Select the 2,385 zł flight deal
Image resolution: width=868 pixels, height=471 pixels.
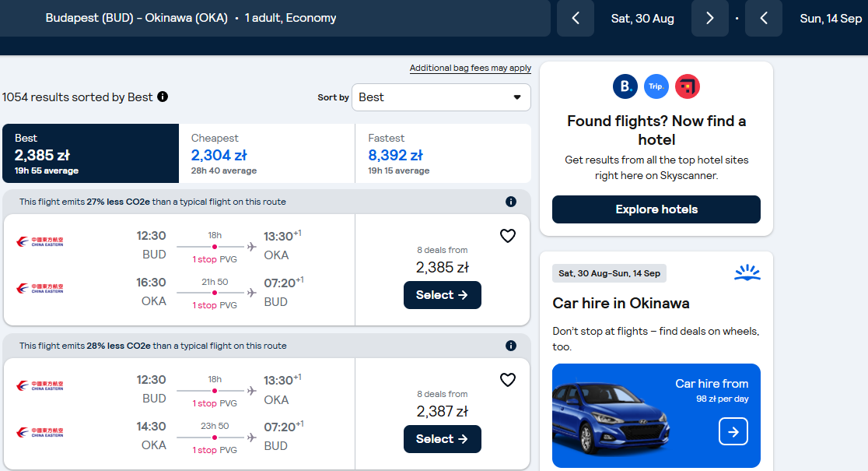443,295
